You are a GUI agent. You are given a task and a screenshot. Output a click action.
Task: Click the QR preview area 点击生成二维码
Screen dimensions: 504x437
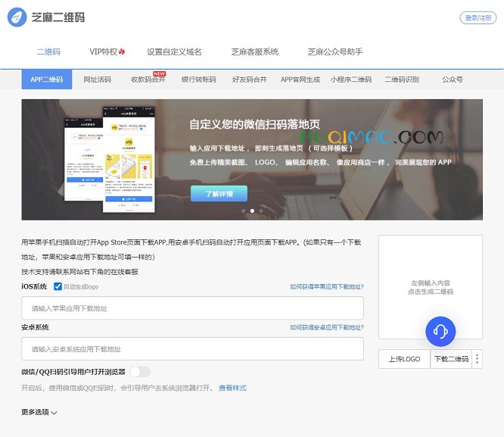[x=431, y=287]
